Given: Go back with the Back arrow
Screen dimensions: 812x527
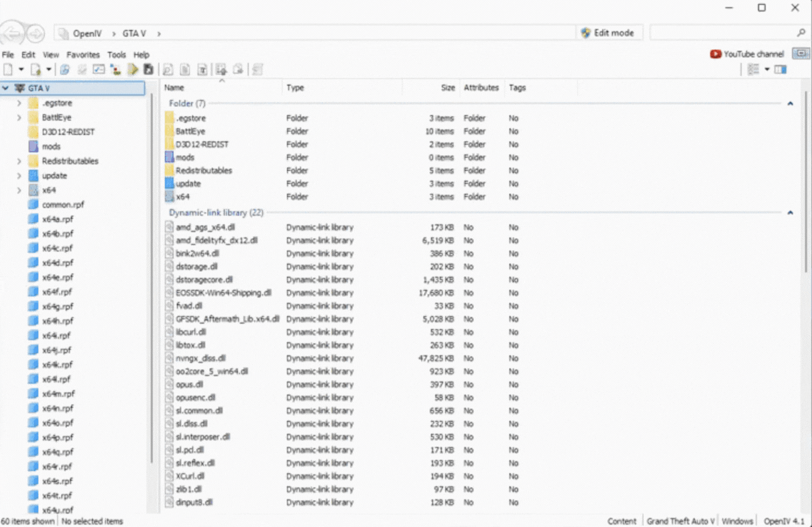Looking at the screenshot, I should click(x=12, y=33).
